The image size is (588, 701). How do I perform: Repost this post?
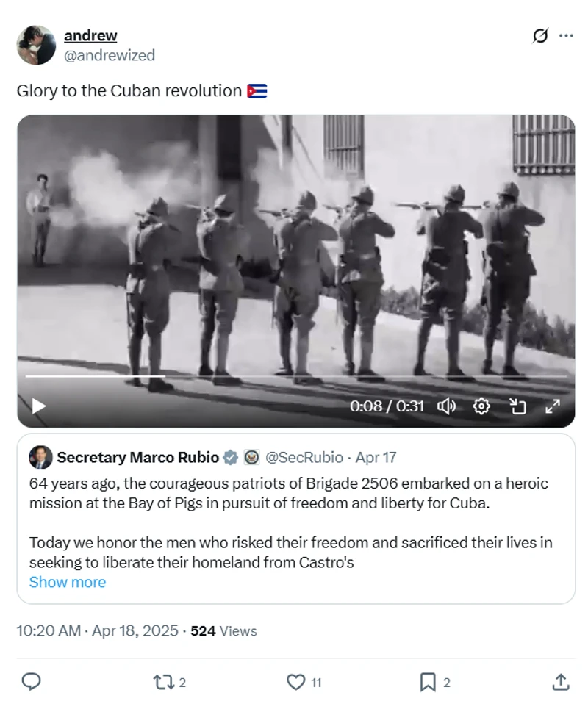click(162, 682)
